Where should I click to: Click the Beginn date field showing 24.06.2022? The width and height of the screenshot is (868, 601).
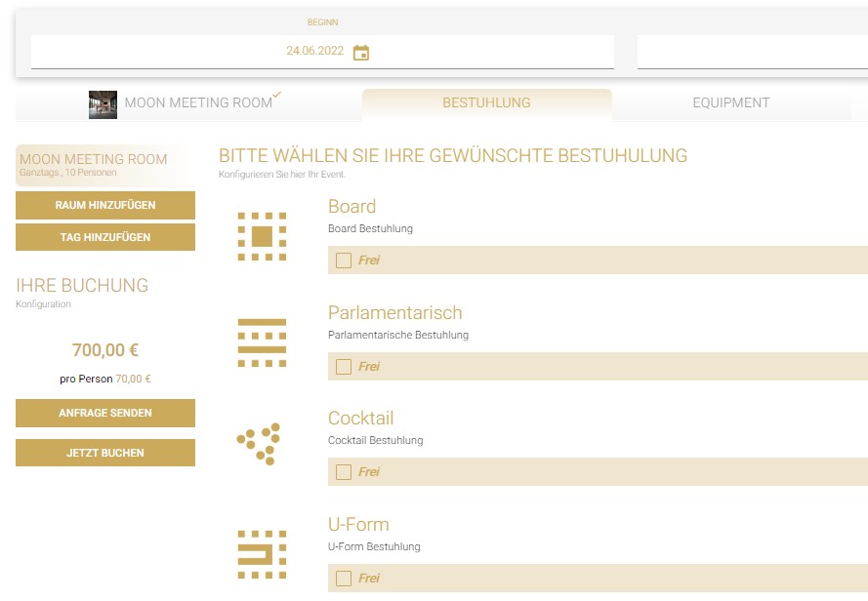322,52
